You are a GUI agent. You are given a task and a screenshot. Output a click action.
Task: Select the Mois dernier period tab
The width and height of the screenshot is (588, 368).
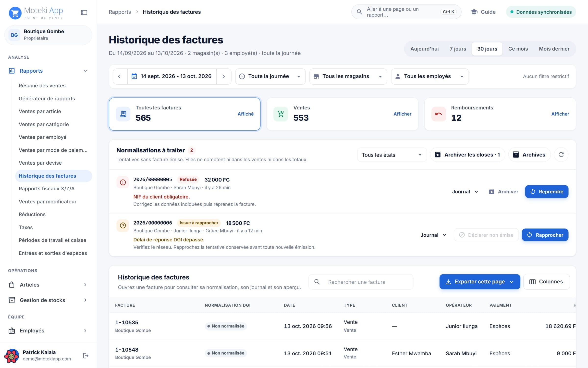tap(554, 49)
